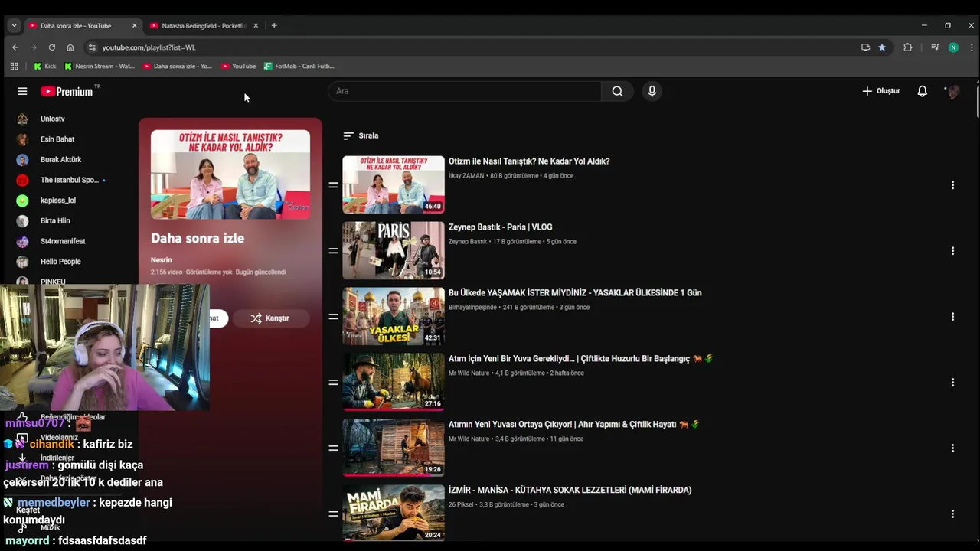Open options for İzmir Manisa Kütahya video
The width and height of the screenshot is (980, 551).
pyautogui.click(x=952, y=514)
